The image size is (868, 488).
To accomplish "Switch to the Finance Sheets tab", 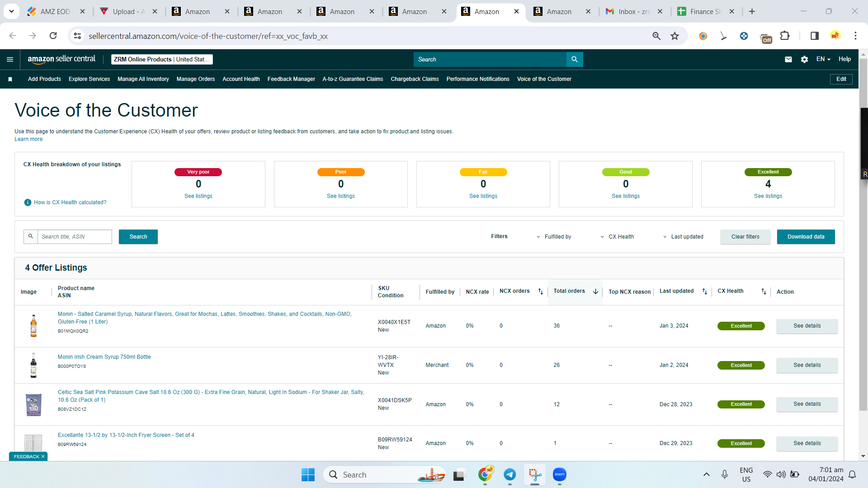I will pos(706,11).
